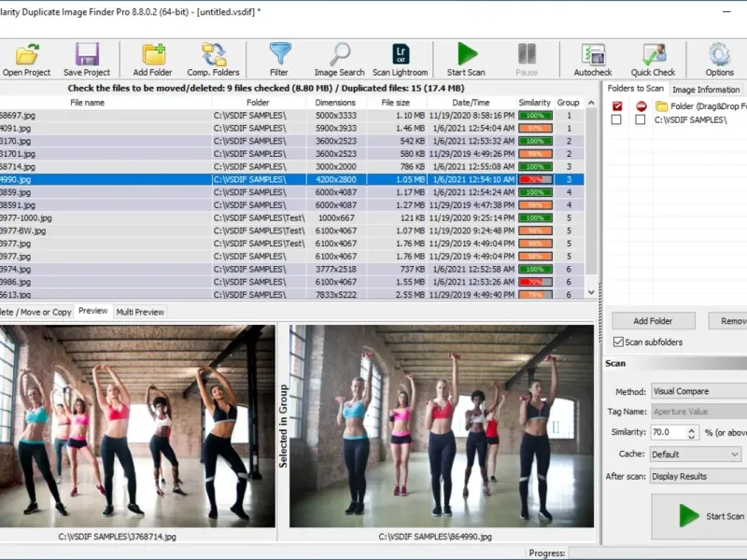Click the right preview image 864990.jpg
747x560 pixels.
[442, 427]
